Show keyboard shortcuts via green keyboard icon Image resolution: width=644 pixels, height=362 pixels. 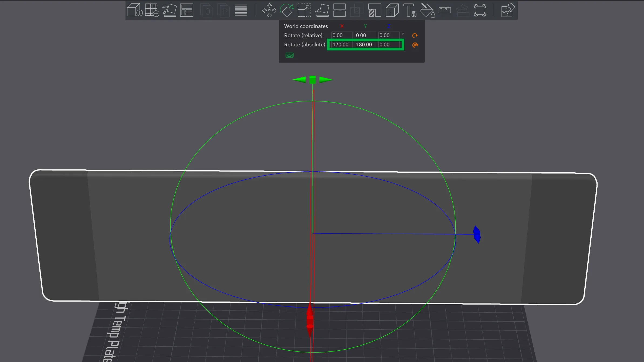(290, 55)
